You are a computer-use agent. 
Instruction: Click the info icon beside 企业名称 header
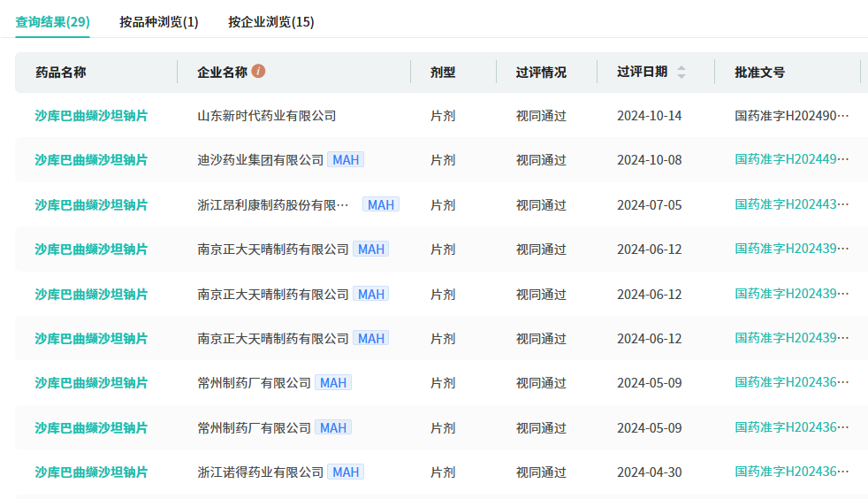[x=258, y=71]
